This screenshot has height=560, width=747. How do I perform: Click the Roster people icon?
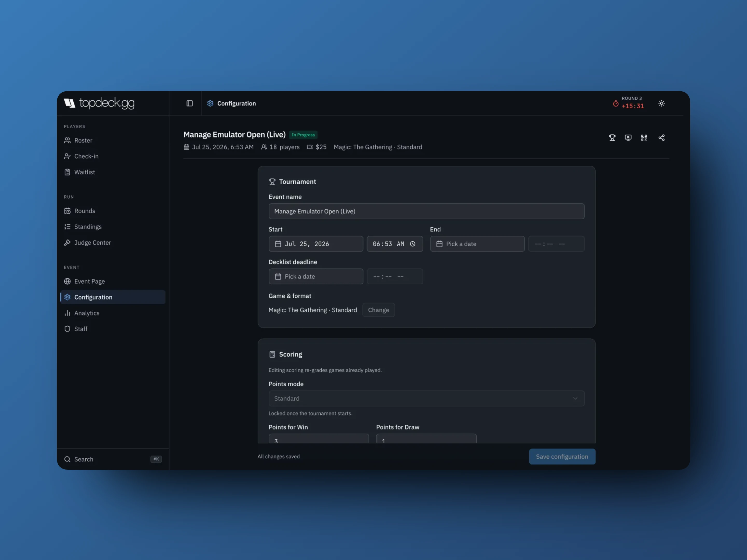pos(67,141)
